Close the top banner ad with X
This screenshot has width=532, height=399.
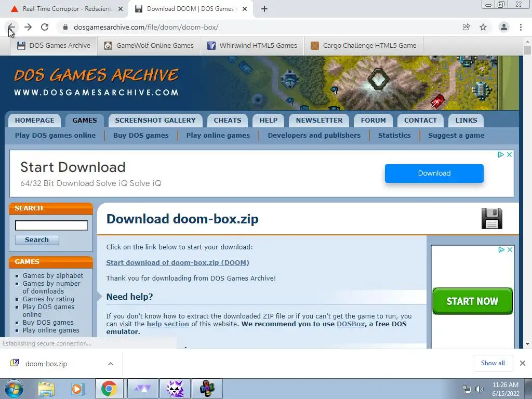click(x=509, y=155)
